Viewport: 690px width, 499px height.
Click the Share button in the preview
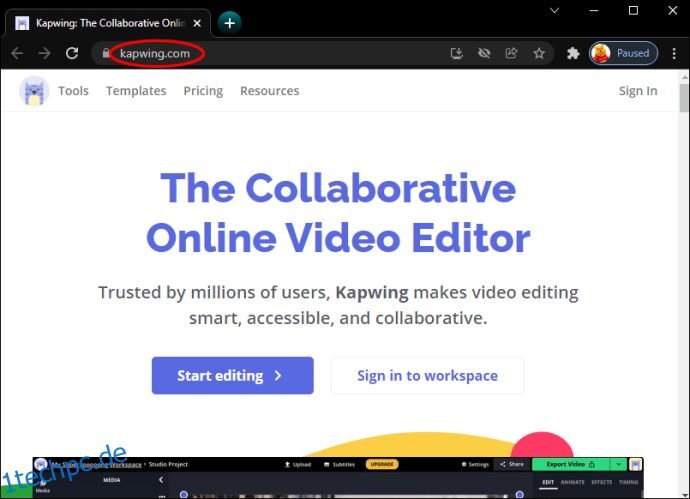[x=512, y=464]
